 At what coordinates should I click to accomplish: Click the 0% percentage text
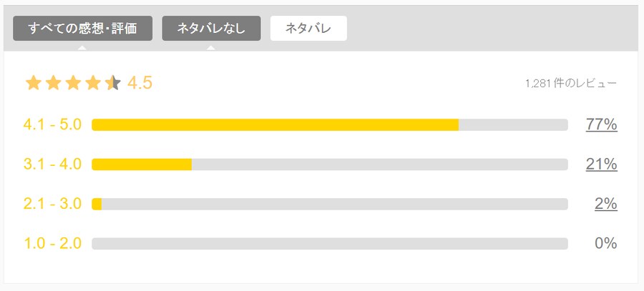[x=606, y=243]
